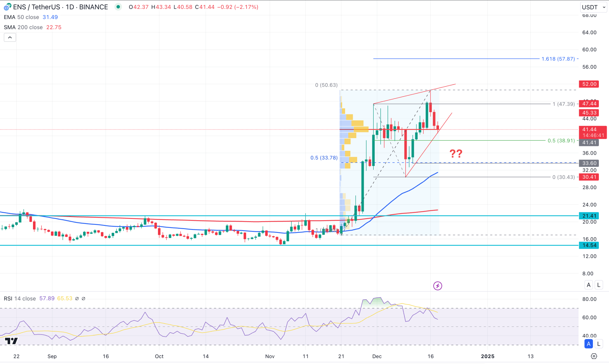Click the Dec date on time axis
The height and width of the screenshot is (364, 609).
377,356
